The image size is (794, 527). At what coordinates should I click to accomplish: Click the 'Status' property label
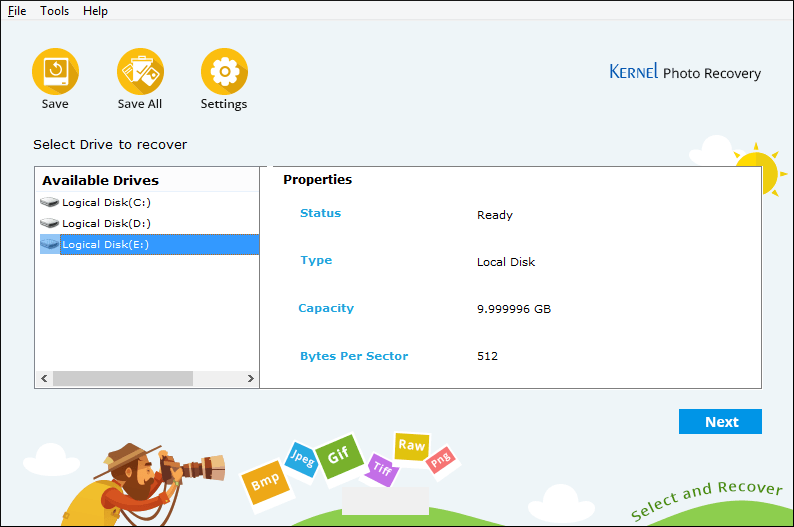321,213
